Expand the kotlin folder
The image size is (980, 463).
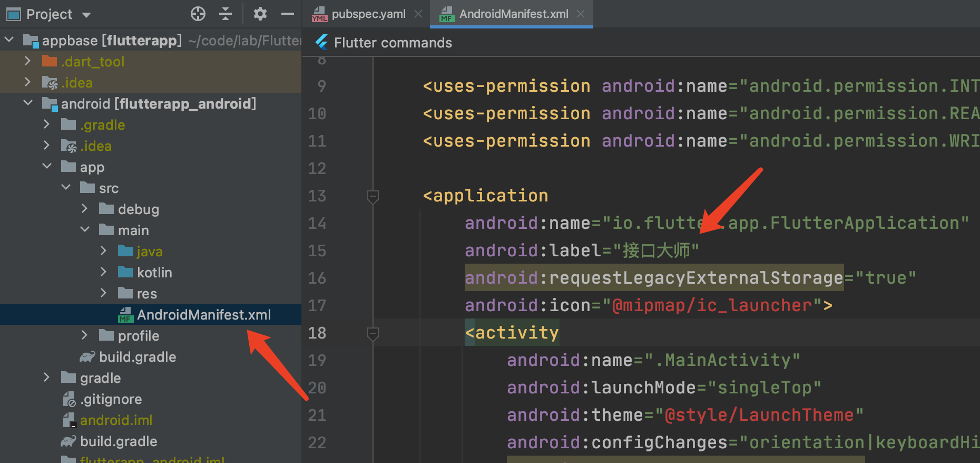pyautogui.click(x=104, y=272)
